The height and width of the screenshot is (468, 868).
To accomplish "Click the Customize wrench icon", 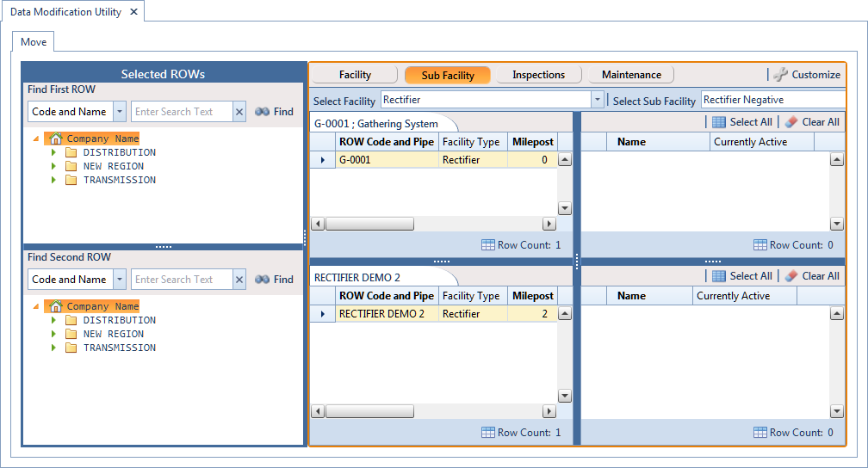I will click(x=780, y=75).
